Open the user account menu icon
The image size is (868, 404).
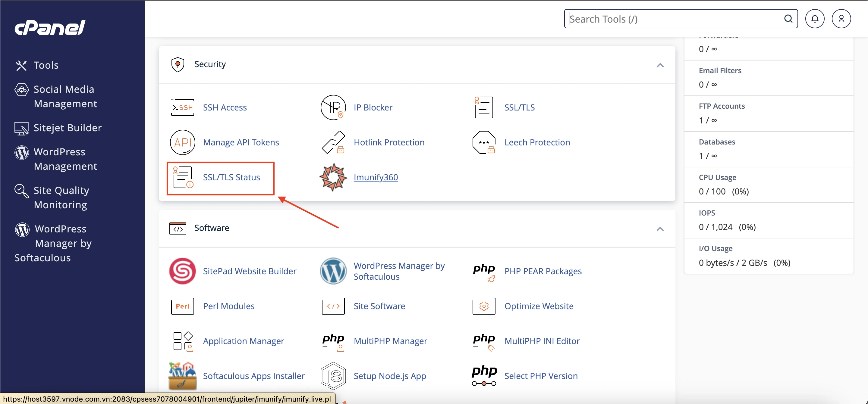[x=841, y=19]
